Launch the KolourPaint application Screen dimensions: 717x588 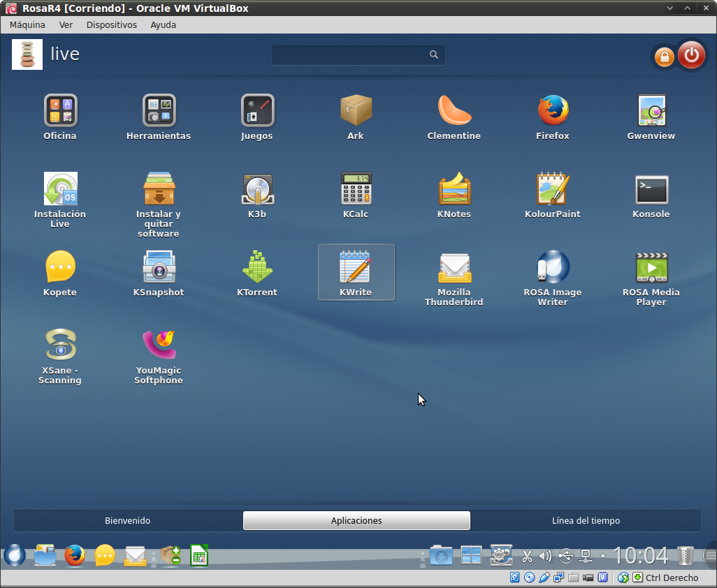(553, 189)
